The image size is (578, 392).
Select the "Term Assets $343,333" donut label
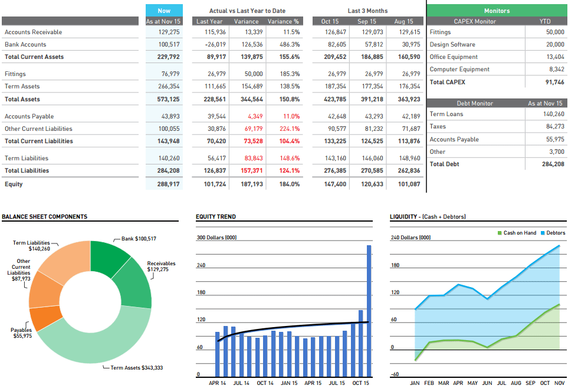coord(136,368)
